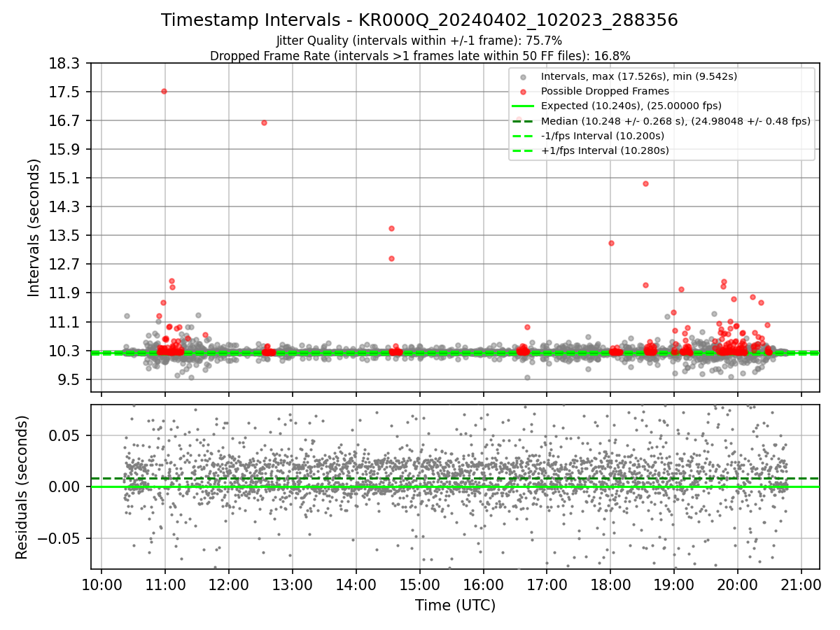Image resolution: width=840 pixels, height=630 pixels.
Task: Click the y-axis tick label '15.1'
Action: tap(65, 178)
